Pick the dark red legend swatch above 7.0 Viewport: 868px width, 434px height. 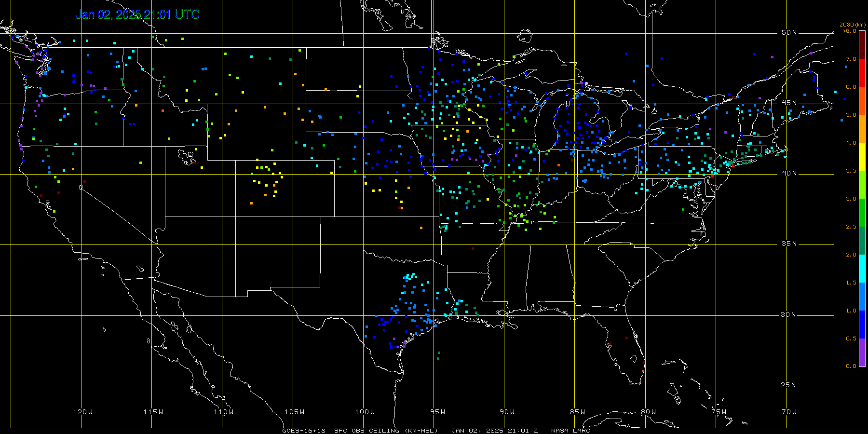[x=862, y=45]
